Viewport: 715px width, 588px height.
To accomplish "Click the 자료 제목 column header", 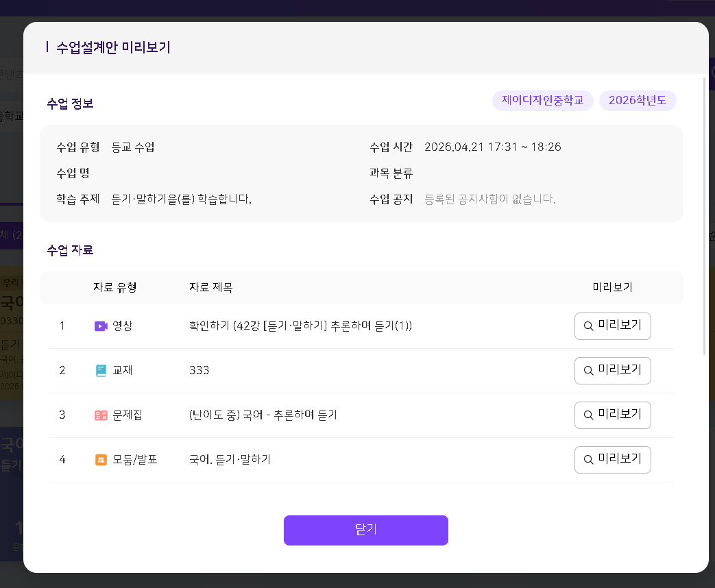I will 211,288.
